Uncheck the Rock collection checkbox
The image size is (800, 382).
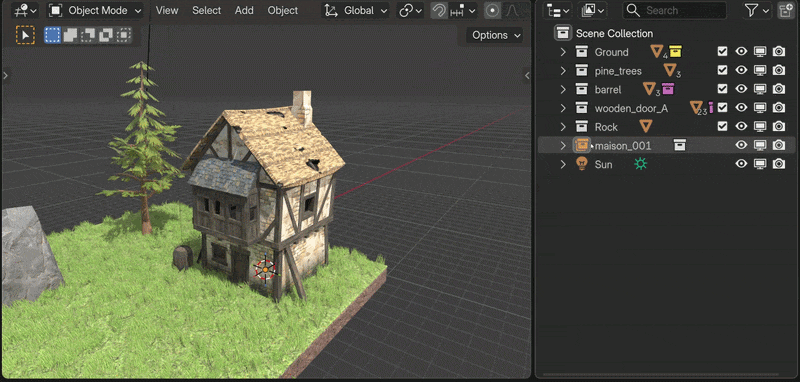pos(722,126)
